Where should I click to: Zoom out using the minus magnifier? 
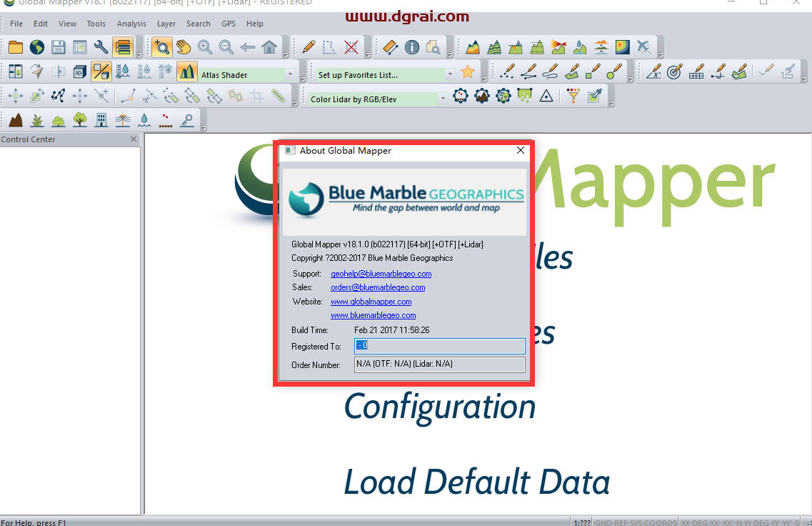click(226, 47)
